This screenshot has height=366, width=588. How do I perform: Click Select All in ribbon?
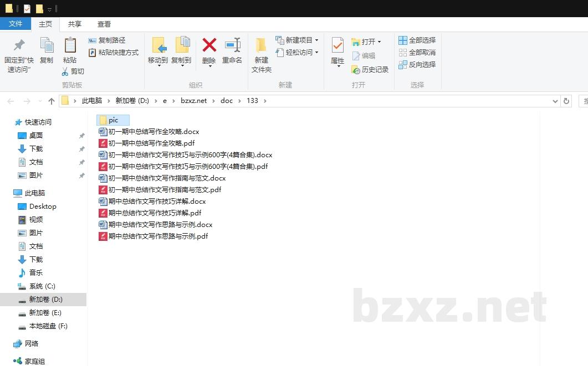pos(417,40)
